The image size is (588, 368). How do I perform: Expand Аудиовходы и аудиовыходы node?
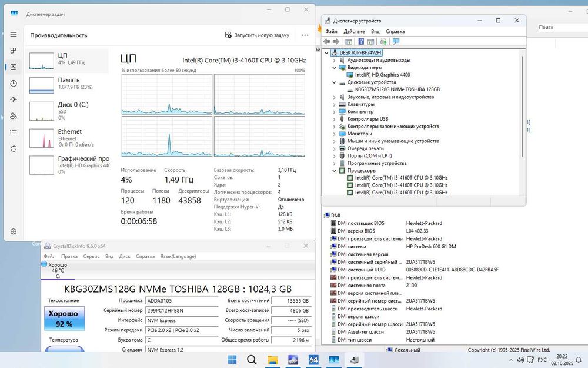coord(334,60)
